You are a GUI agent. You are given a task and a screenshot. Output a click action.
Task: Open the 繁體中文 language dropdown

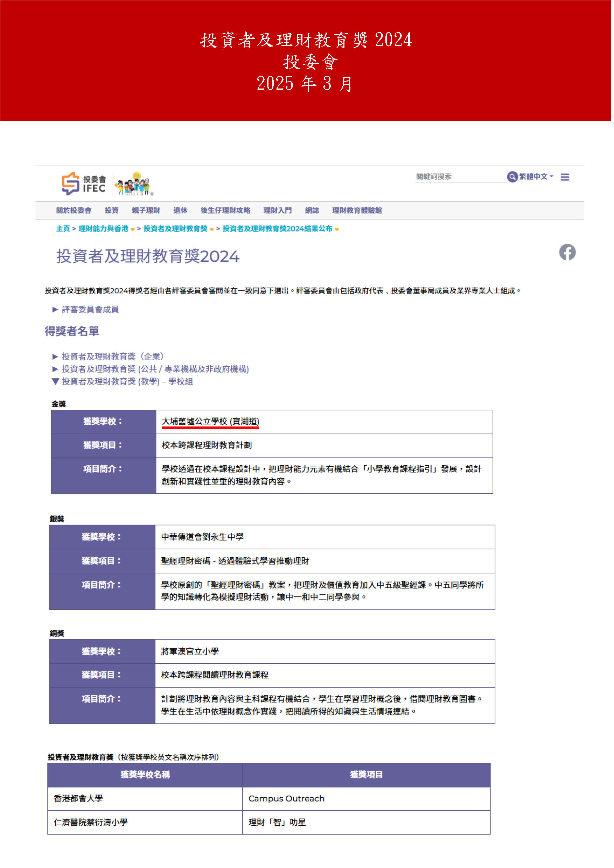pos(536,177)
